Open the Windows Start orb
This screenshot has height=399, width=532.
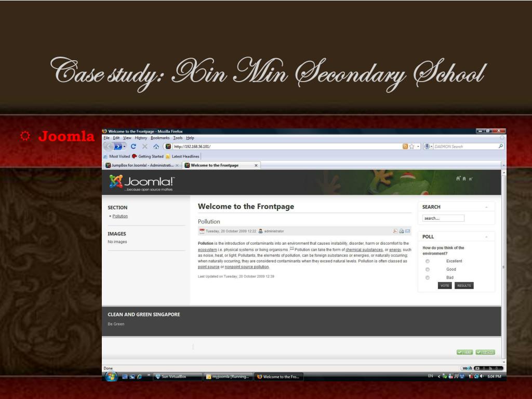(111, 376)
